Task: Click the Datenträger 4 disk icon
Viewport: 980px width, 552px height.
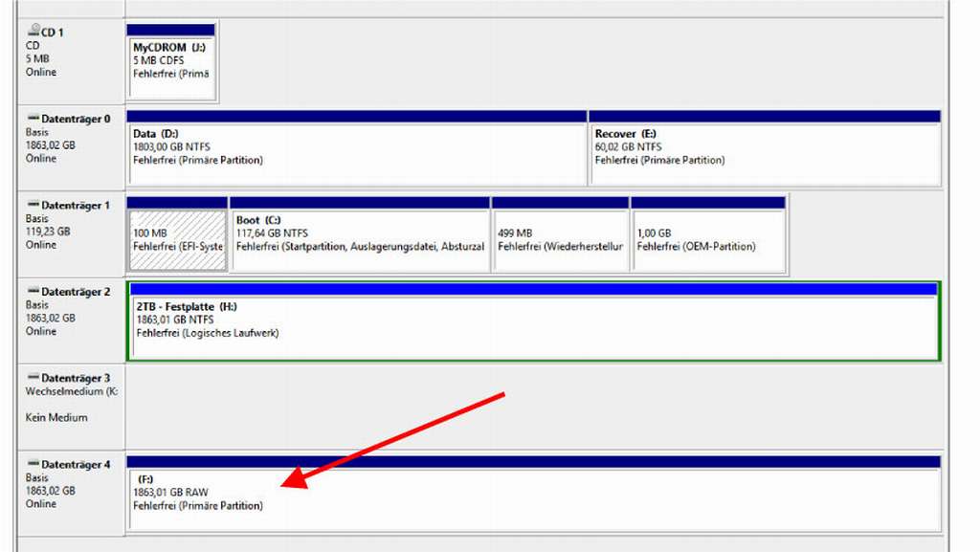Action: [x=33, y=464]
